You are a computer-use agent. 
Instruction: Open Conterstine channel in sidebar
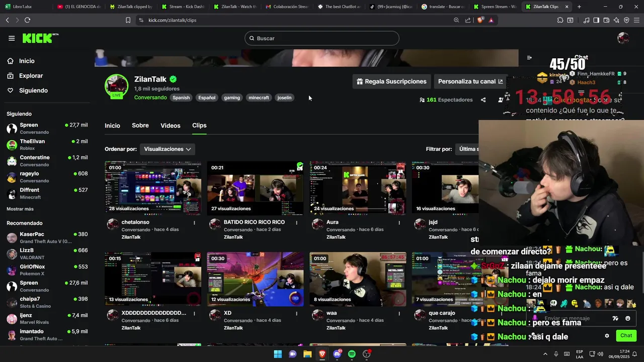pos(47,161)
